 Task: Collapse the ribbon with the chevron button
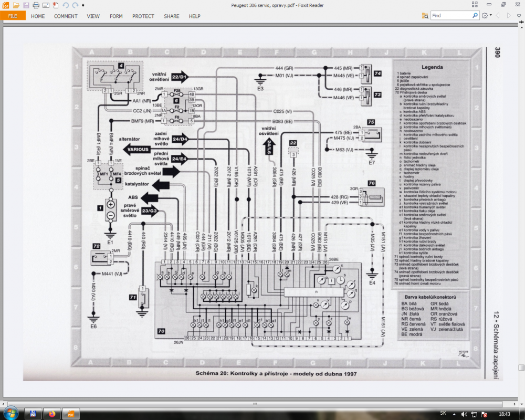pos(519,15)
